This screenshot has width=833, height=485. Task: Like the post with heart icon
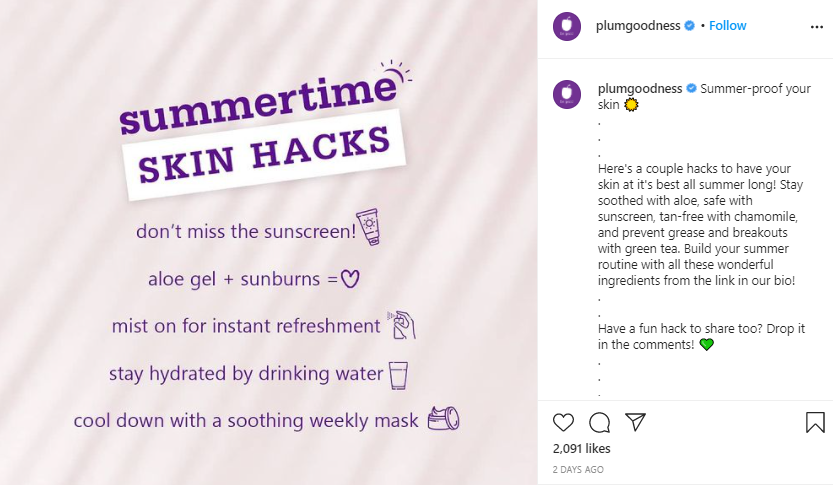pos(564,422)
